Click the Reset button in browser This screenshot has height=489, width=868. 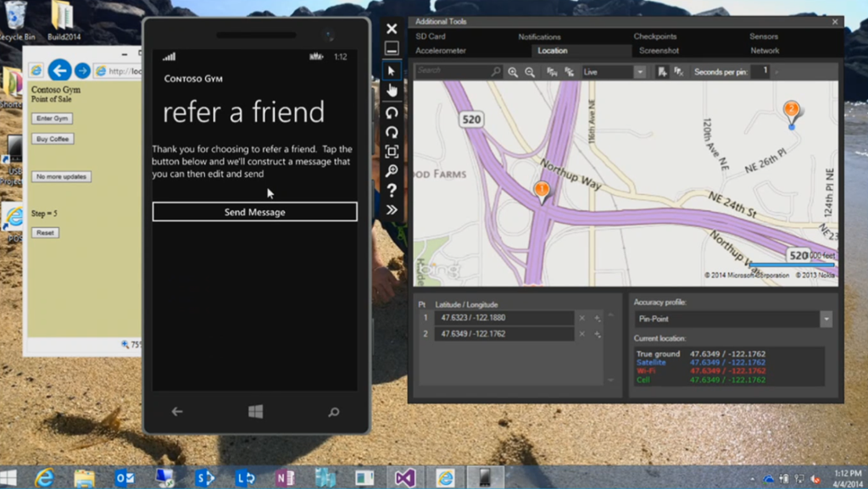(x=45, y=233)
